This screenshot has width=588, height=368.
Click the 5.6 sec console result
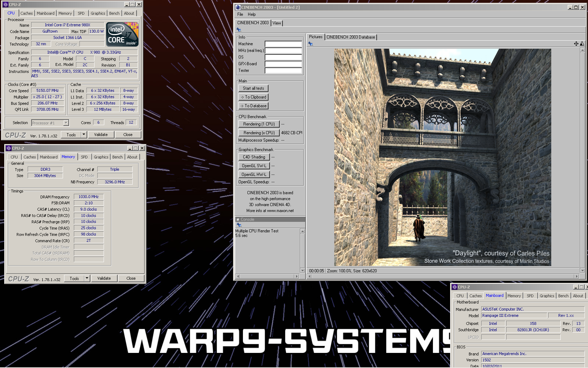(241, 236)
